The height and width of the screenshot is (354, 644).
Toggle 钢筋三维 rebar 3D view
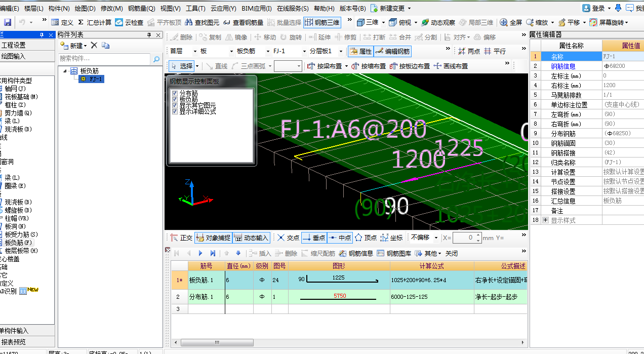(322, 22)
